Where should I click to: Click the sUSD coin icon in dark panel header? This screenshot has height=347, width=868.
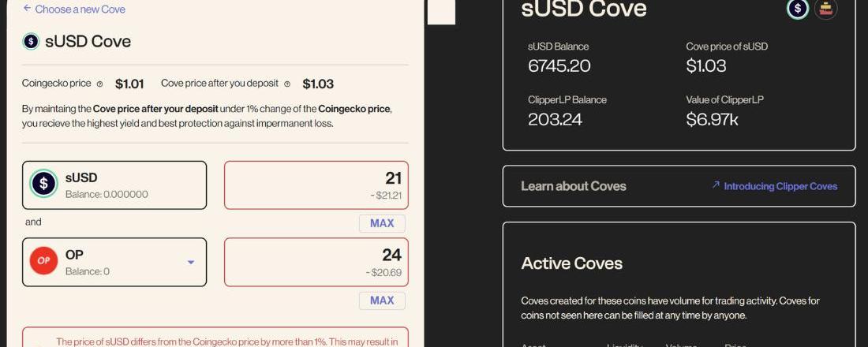798,9
